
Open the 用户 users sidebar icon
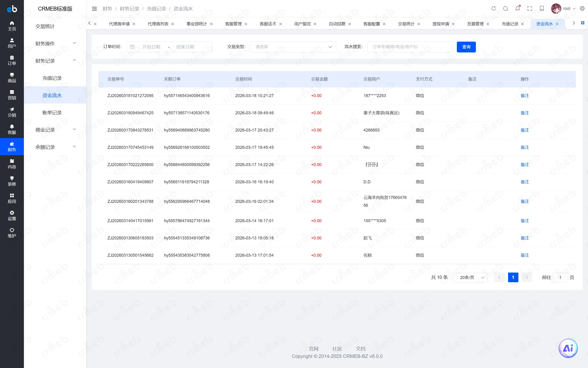[x=12, y=43]
